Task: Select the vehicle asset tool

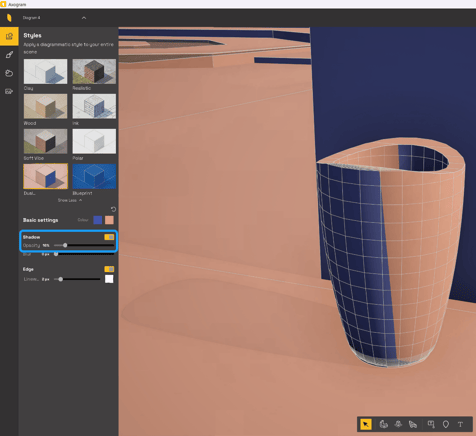Action: click(x=413, y=424)
